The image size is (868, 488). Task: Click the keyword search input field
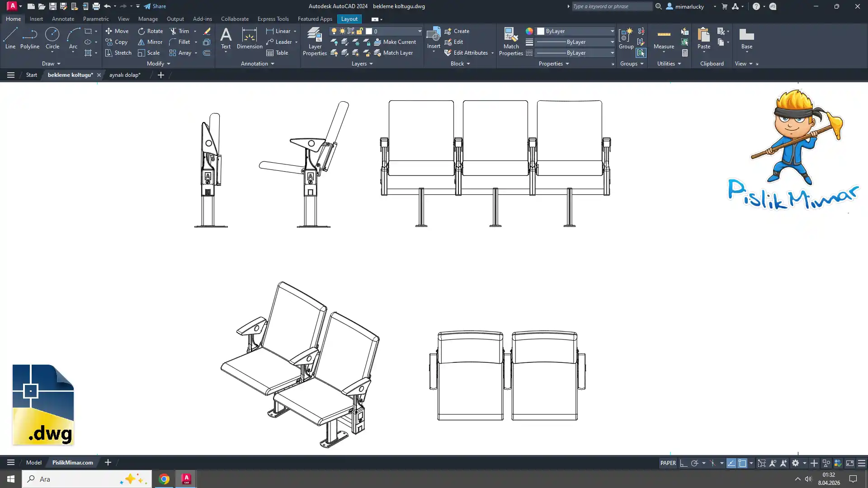click(610, 6)
